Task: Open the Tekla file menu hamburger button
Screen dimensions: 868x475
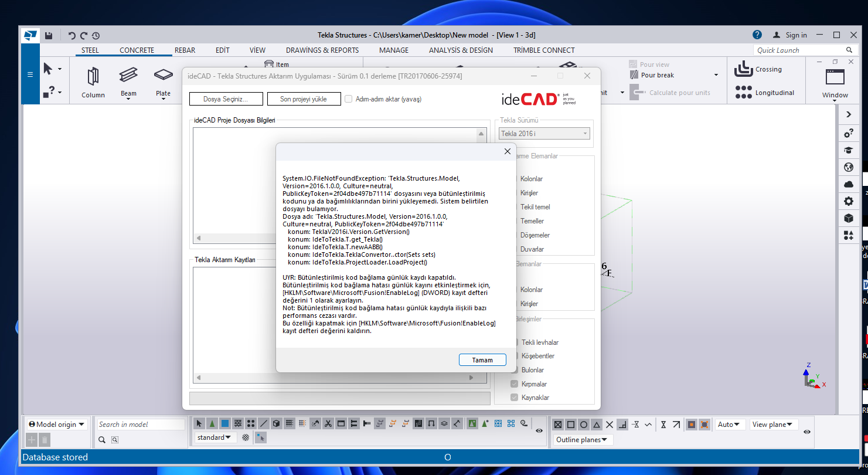Action: [x=30, y=74]
